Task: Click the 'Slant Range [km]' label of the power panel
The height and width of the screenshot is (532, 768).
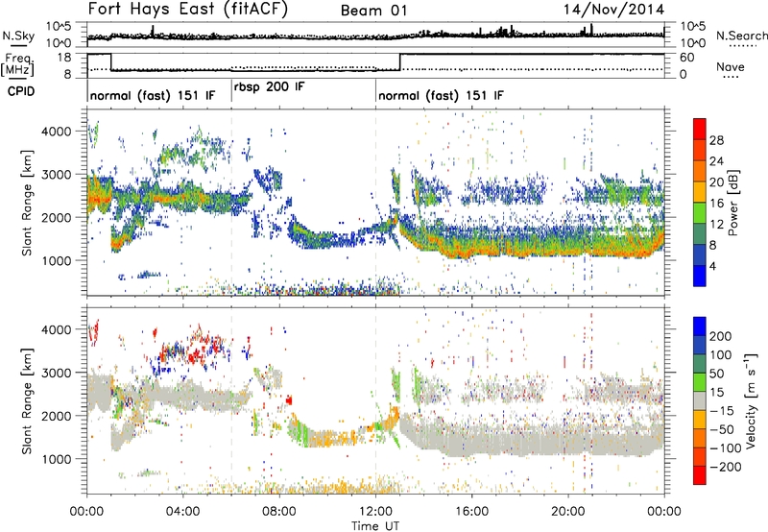Action: tap(27, 203)
